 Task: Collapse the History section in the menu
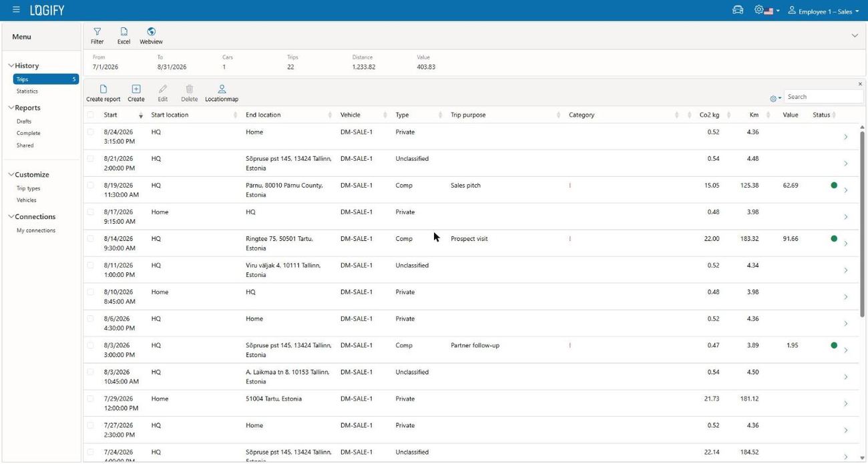pos(11,65)
